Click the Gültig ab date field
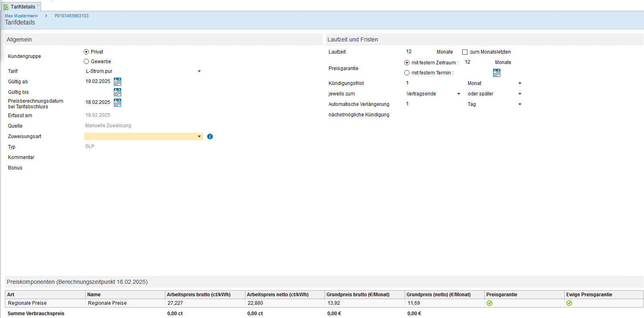This screenshot has height=318, width=644. pos(98,81)
